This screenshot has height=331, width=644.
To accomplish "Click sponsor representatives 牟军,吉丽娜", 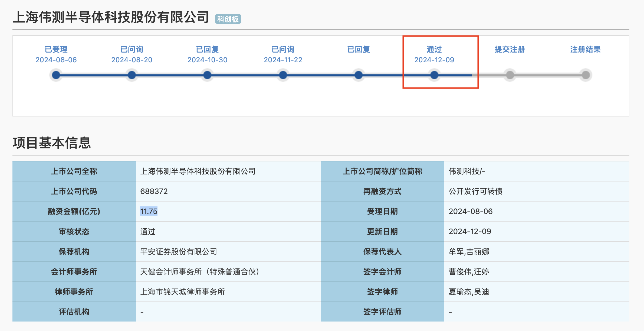I will (469, 252).
